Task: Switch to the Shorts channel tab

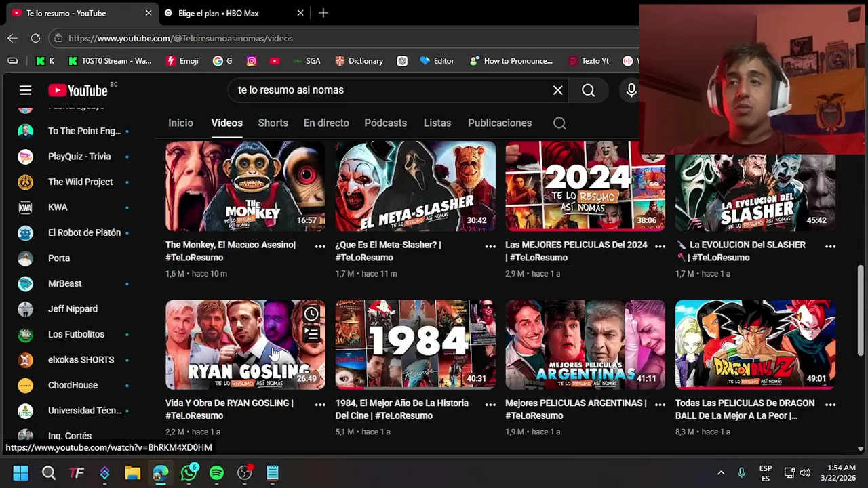Action: [273, 123]
